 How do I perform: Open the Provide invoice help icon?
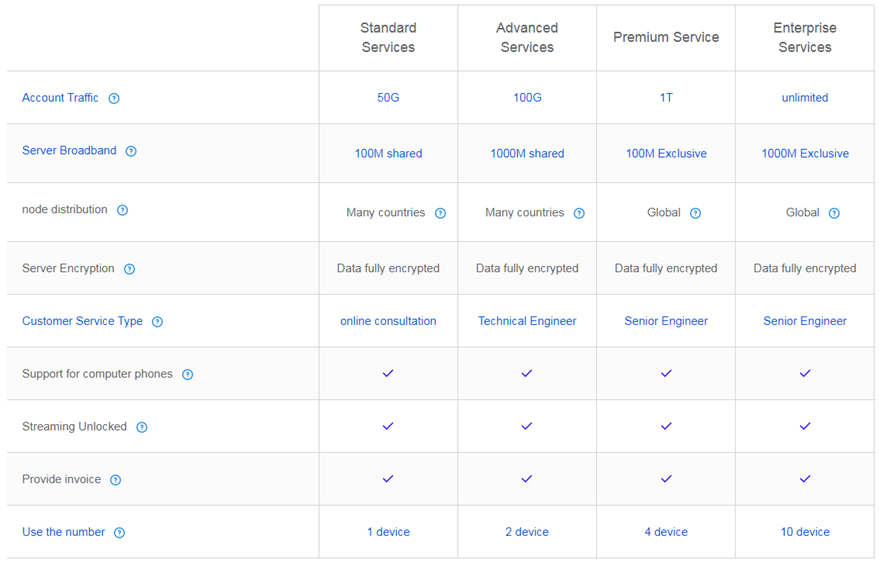pyautogui.click(x=116, y=480)
